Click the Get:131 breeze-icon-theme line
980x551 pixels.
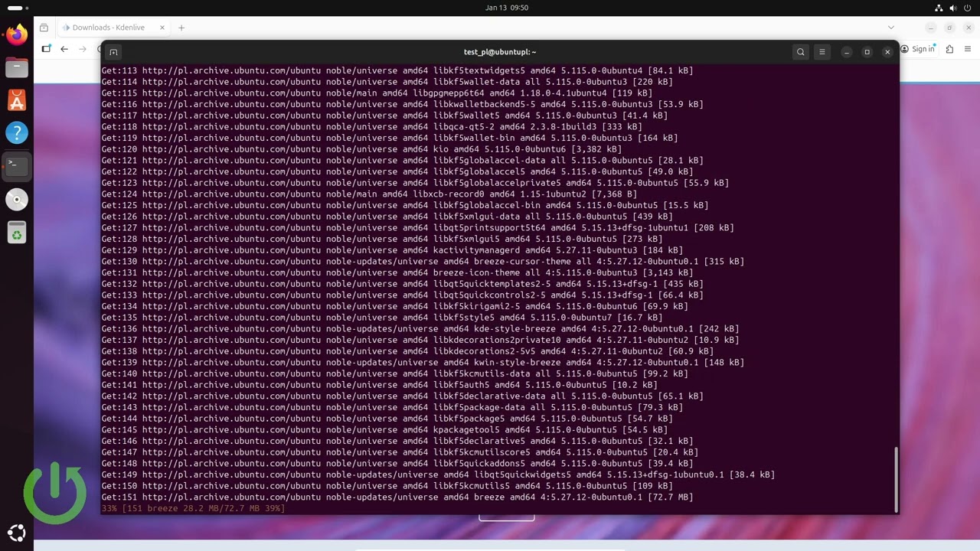click(x=397, y=272)
